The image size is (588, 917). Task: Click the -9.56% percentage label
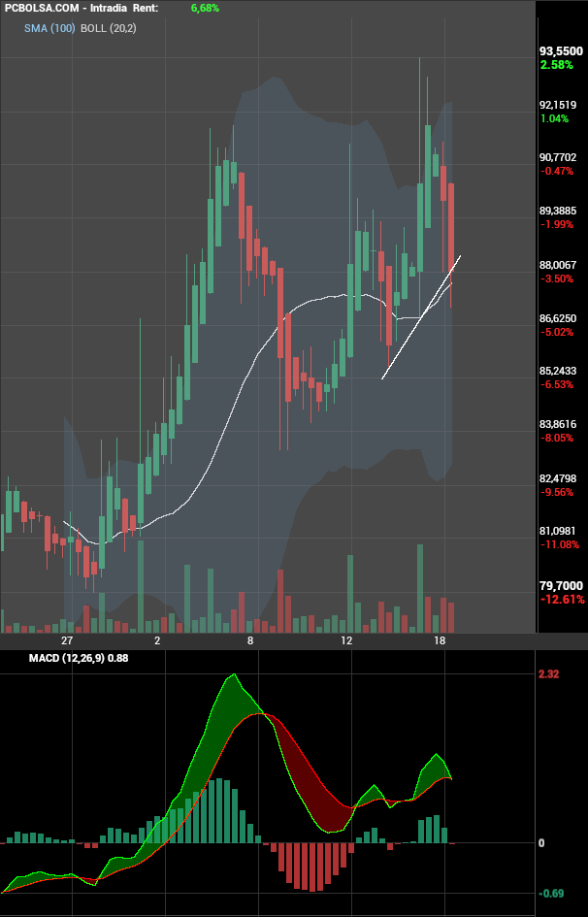tap(556, 492)
